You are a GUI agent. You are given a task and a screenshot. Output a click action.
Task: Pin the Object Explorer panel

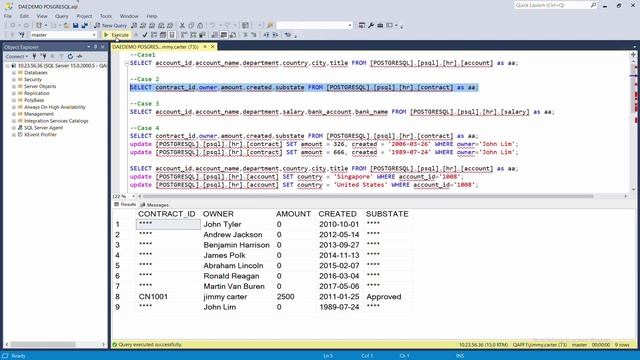click(96, 47)
